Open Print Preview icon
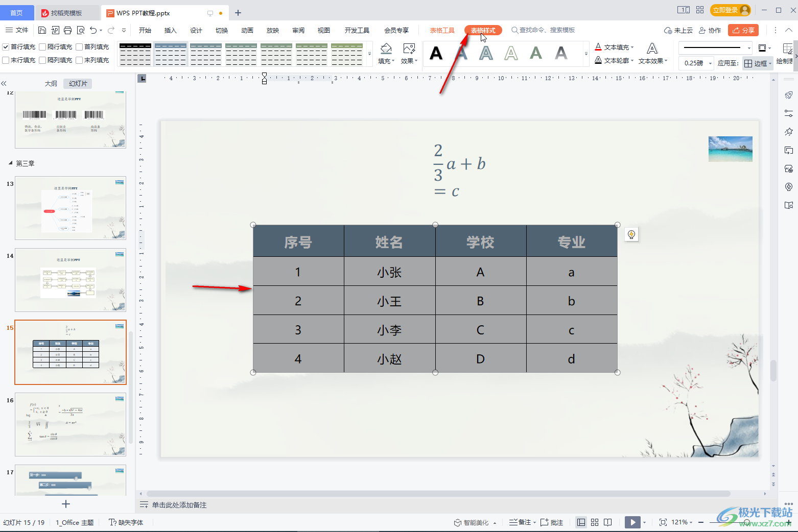The image size is (798, 532). tap(80, 30)
